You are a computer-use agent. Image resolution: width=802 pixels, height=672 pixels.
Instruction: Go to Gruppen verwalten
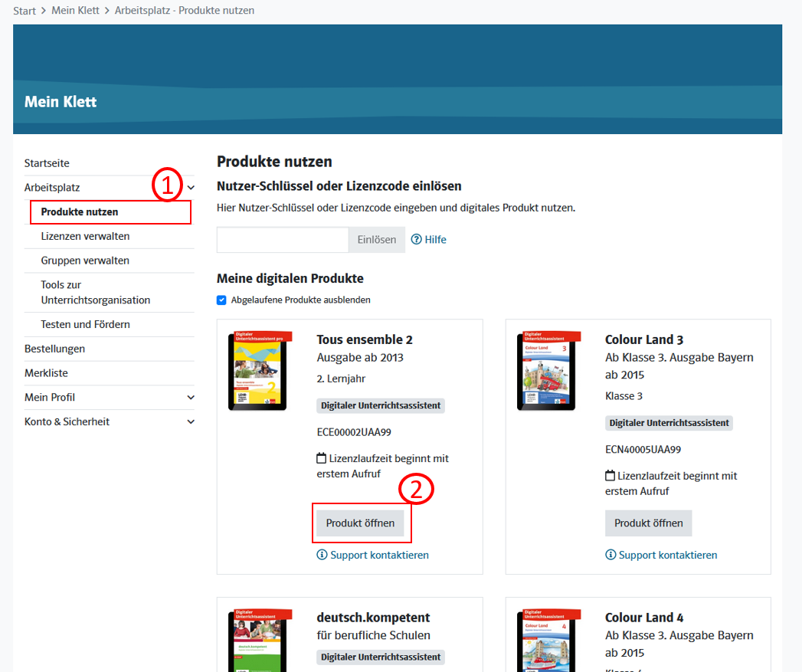[x=85, y=261]
